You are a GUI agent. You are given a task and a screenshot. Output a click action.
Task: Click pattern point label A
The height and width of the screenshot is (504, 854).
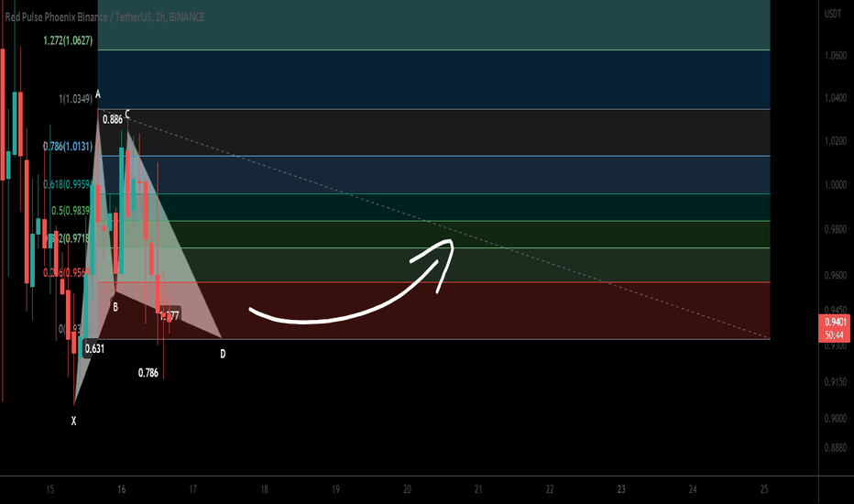tap(98, 94)
